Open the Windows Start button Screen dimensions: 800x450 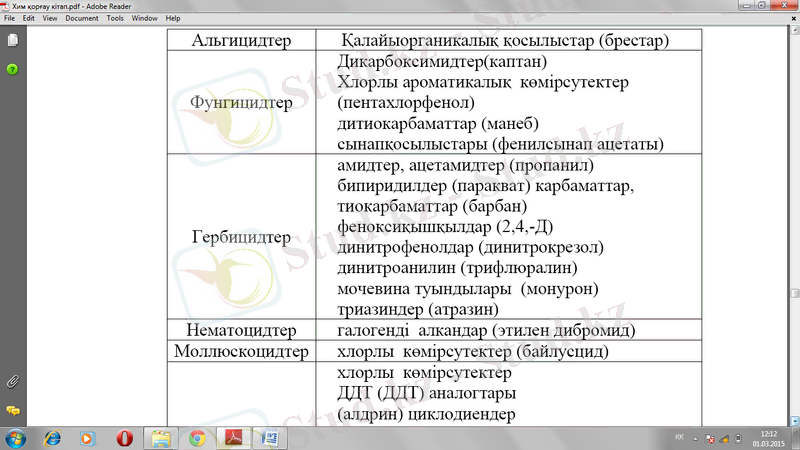pyautogui.click(x=15, y=438)
